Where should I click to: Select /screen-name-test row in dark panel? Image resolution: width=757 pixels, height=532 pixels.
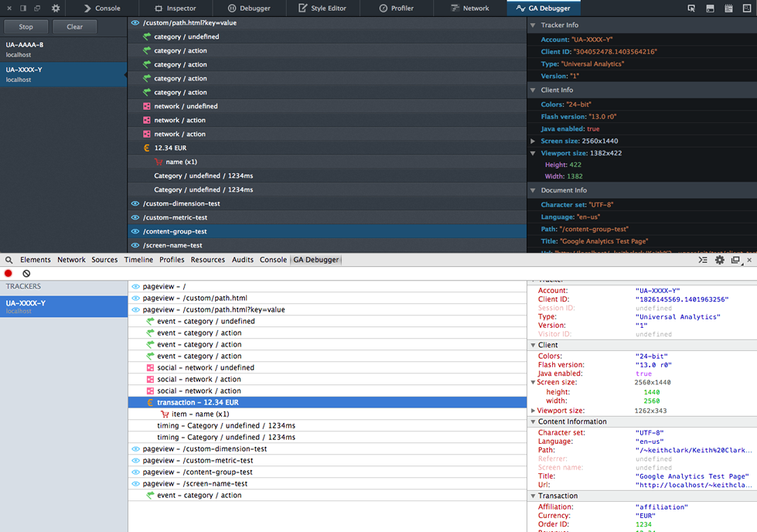click(327, 246)
